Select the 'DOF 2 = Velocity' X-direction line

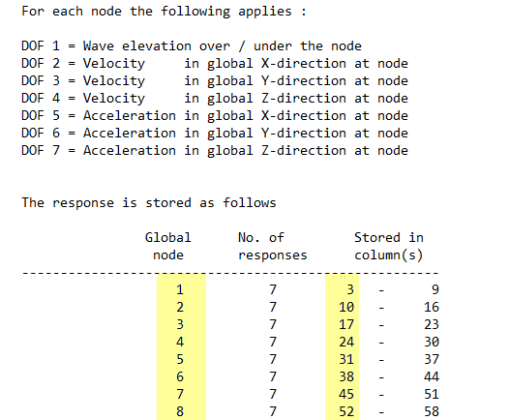coord(215,64)
